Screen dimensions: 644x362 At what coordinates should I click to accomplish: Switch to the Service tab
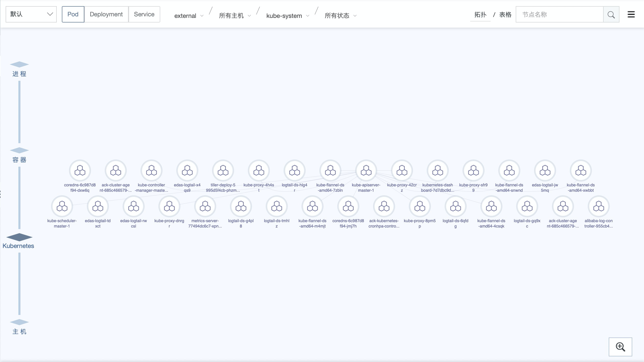(x=144, y=14)
